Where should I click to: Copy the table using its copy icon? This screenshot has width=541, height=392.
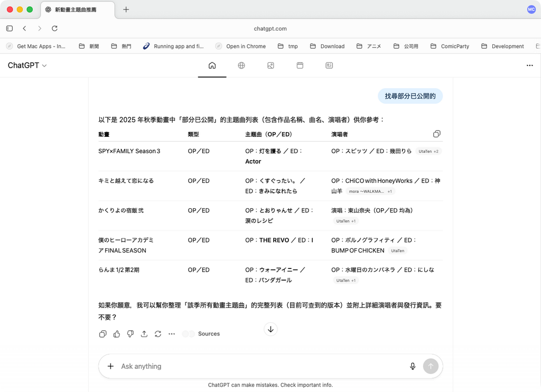[436, 134]
